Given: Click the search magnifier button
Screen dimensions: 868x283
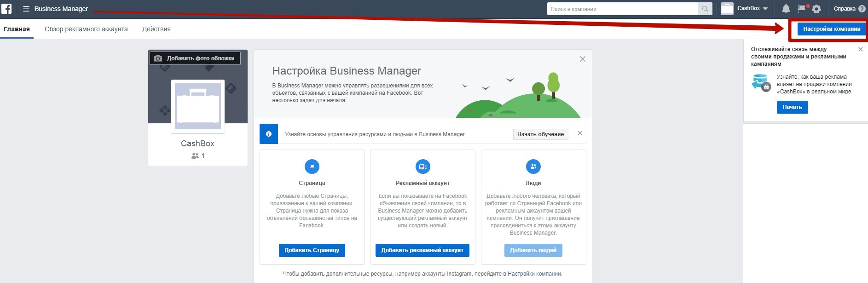Looking at the screenshot, I should tap(705, 9).
